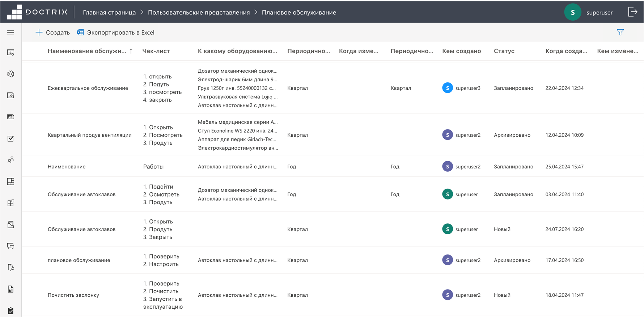Click Экспортировать в Excel button
This screenshot has width=644, height=317.
pyautogui.click(x=116, y=33)
